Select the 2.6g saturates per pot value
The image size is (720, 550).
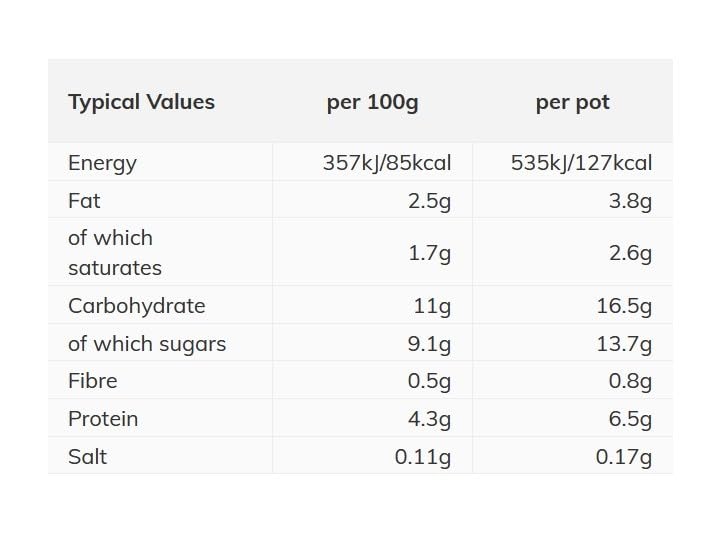pyautogui.click(x=630, y=253)
